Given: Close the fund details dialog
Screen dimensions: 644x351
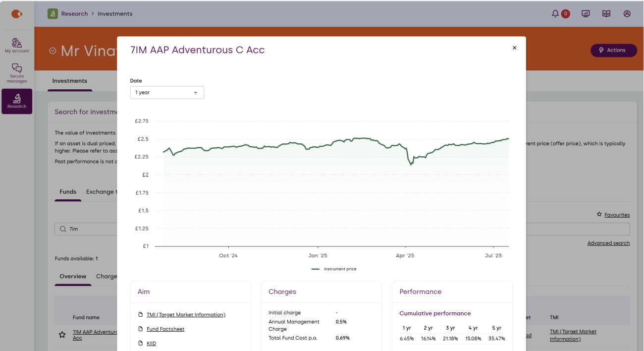Looking at the screenshot, I should point(514,48).
